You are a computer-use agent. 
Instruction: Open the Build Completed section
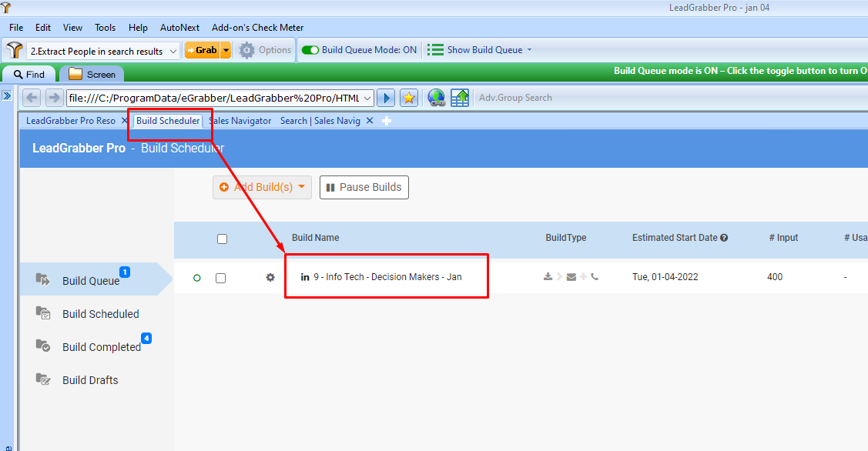coord(102,347)
